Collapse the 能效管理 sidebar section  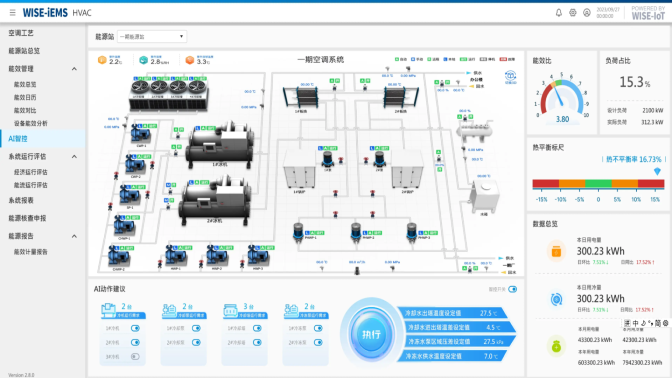pyautogui.click(x=74, y=69)
